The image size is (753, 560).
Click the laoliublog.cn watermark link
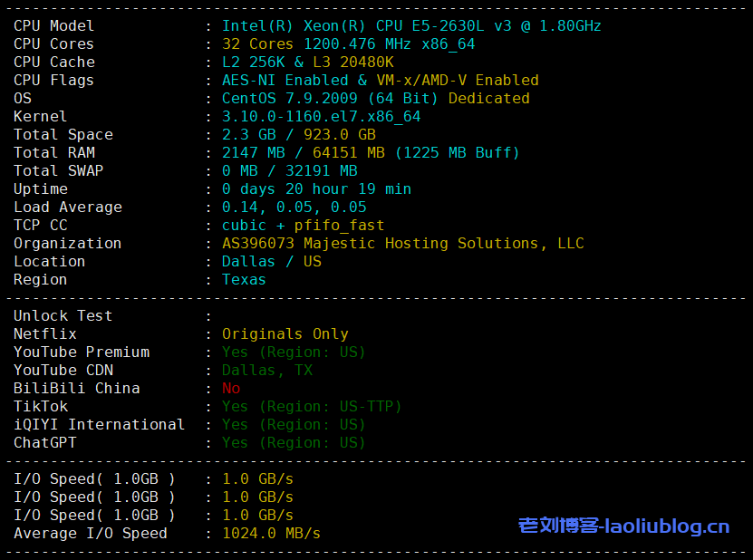tap(623, 526)
